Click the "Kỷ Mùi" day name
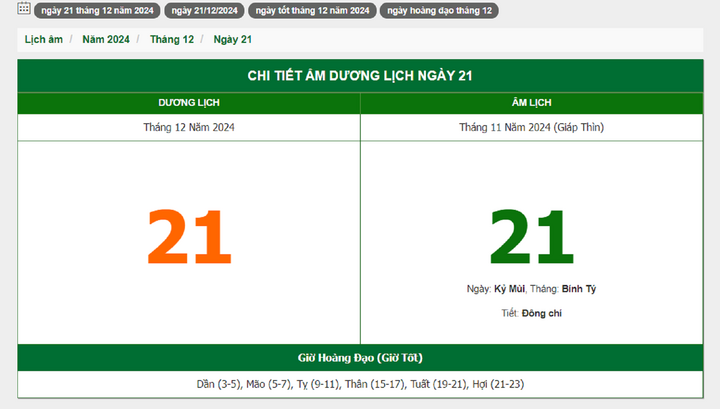The width and height of the screenshot is (720, 409). 510,289
